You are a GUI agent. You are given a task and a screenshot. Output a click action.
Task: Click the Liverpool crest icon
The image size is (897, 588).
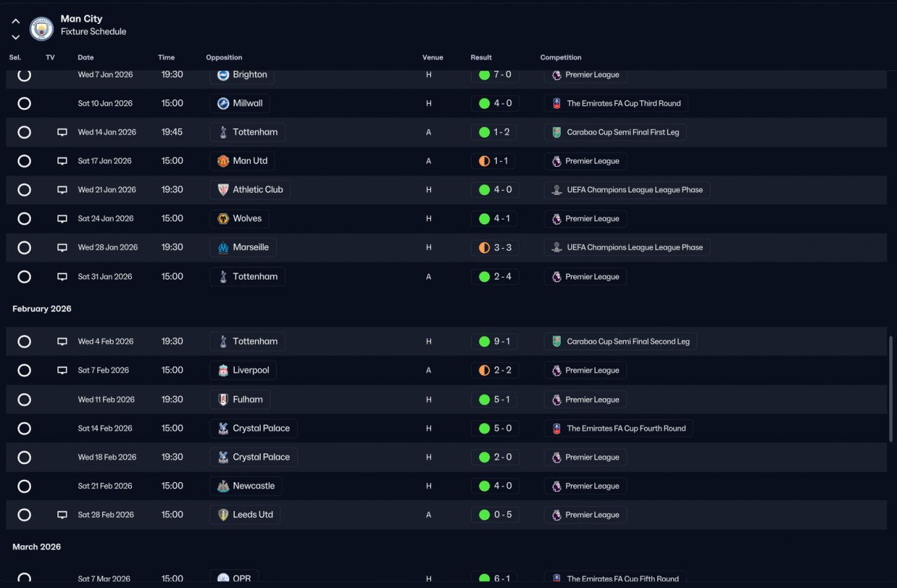[x=223, y=370]
